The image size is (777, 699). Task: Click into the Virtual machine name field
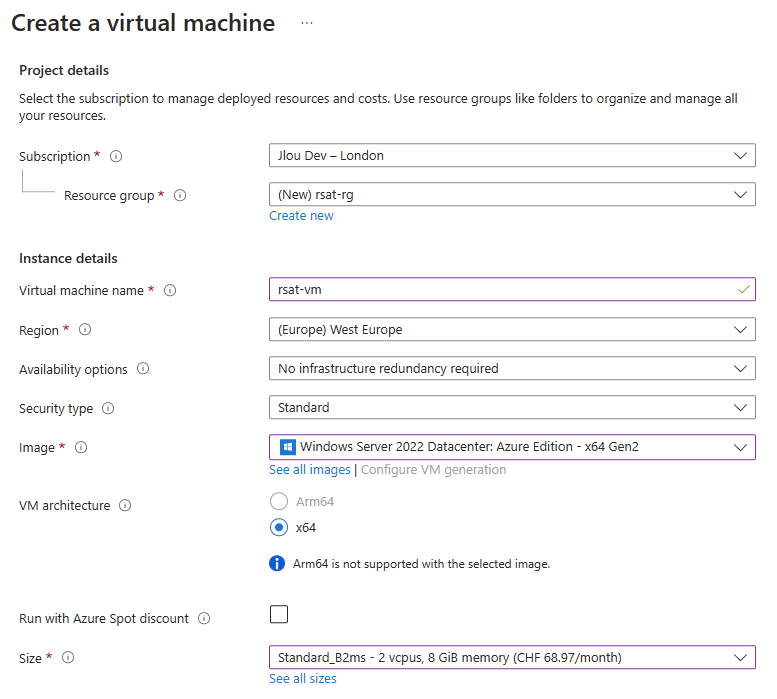512,289
